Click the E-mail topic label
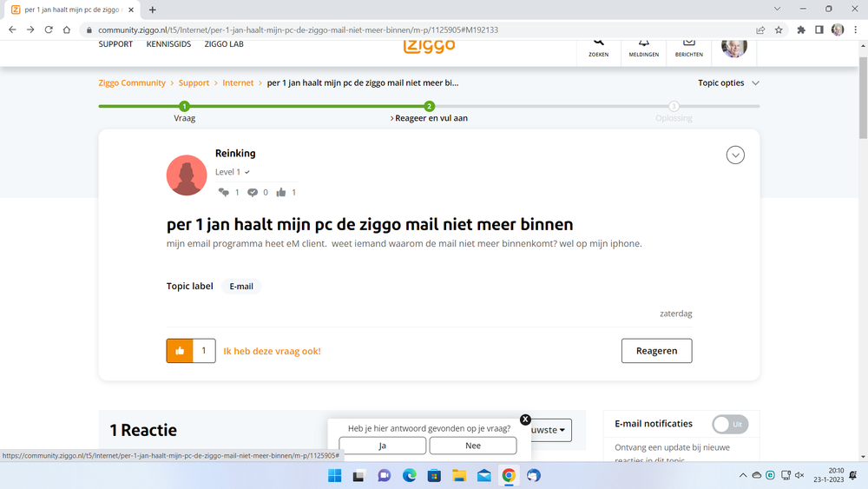The width and height of the screenshot is (868, 489). [x=241, y=287]
